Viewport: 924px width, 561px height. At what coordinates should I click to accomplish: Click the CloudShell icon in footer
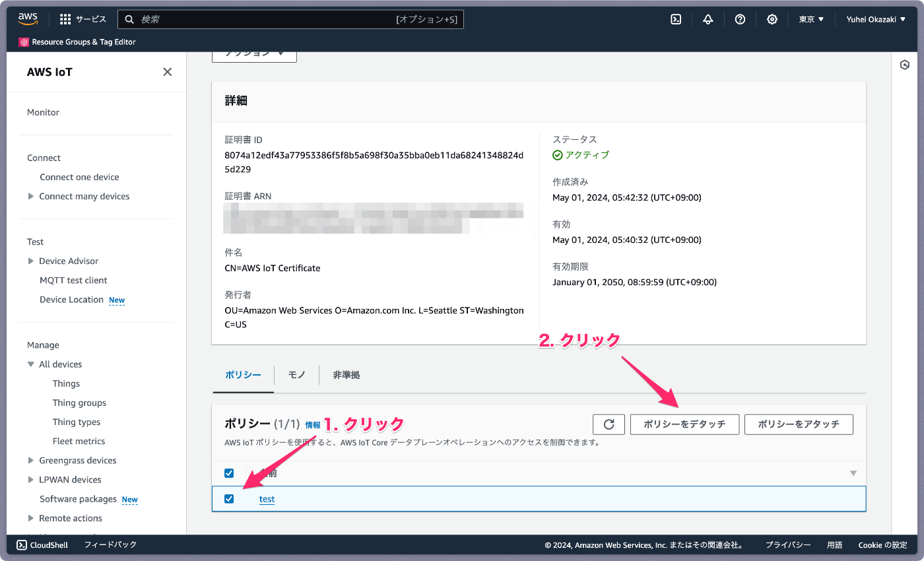click(x=22, y=545)
